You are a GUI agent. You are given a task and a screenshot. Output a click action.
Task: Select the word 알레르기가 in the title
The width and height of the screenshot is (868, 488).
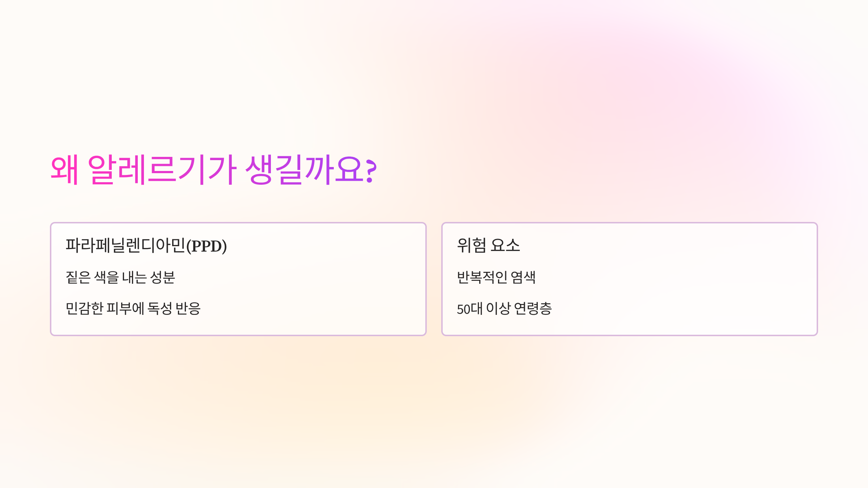[x=162, y=170]
